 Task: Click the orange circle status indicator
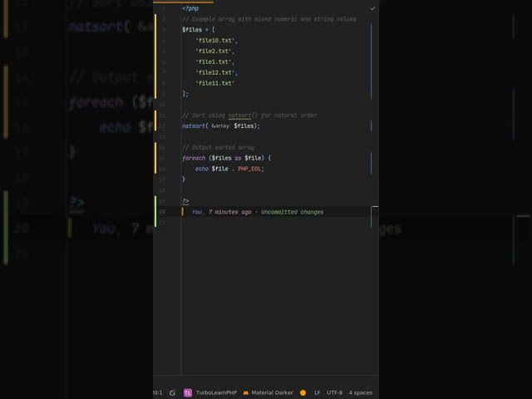(303, 392)
